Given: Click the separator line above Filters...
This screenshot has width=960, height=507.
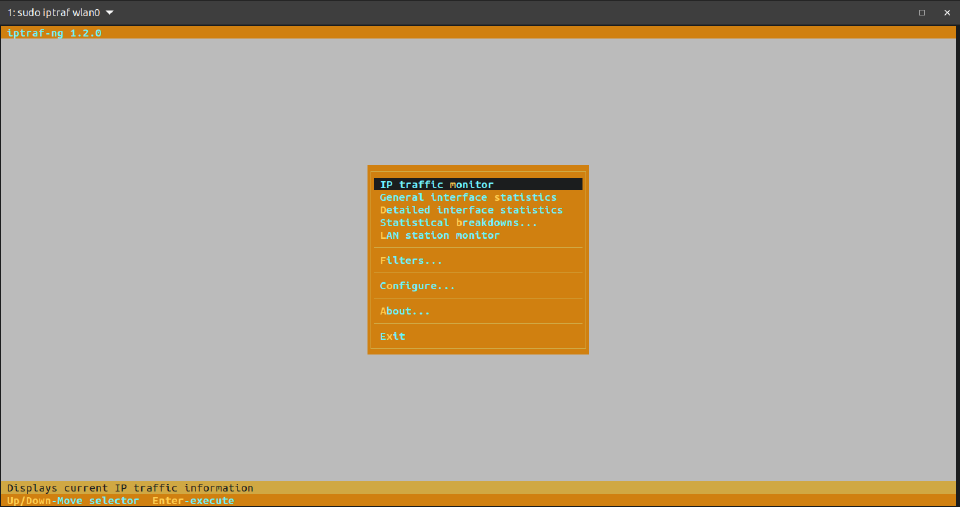Looking at the screenshot, I should 477,248.
